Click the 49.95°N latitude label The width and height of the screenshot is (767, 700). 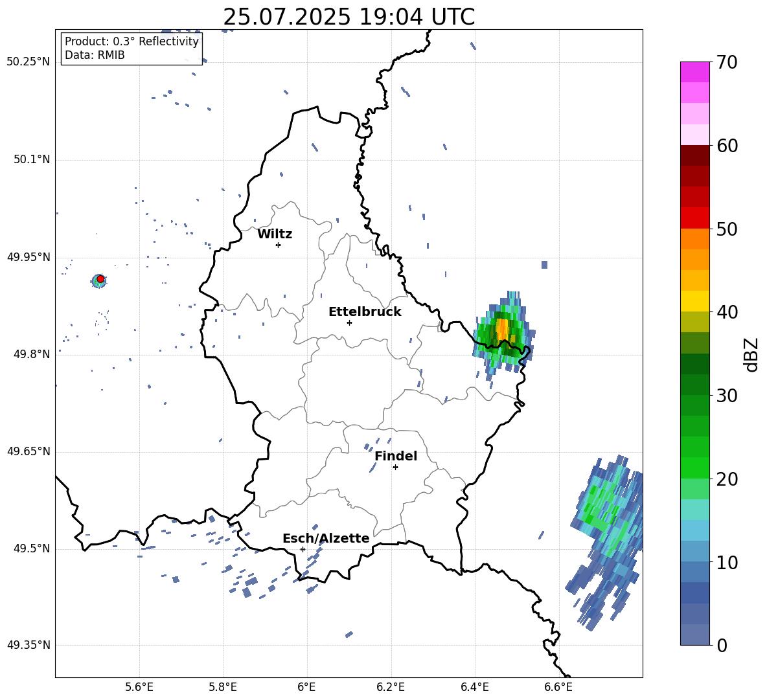pyautogui.click(x=29, y=257)
